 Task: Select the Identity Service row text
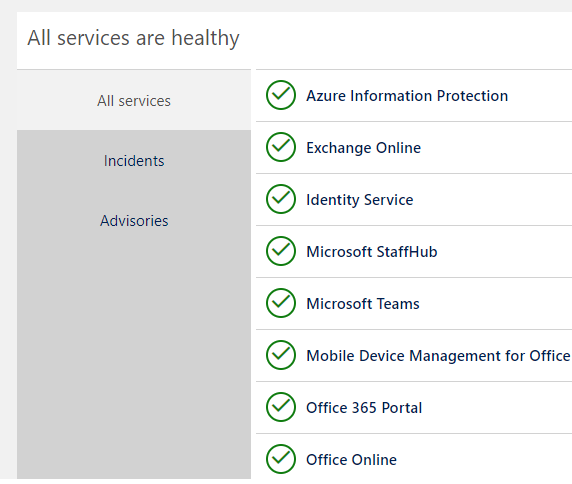pos(360,200)
